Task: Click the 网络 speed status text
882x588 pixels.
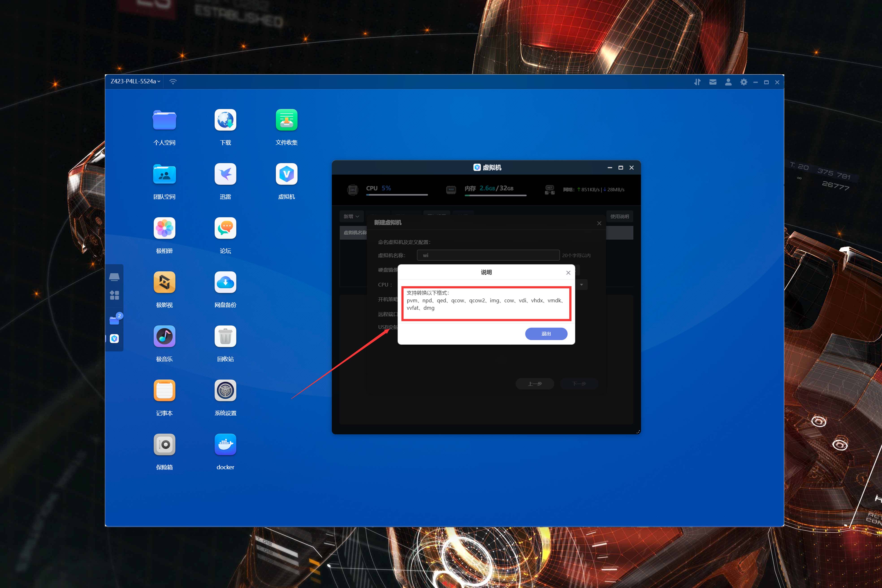Action: (x=594, y=189)
